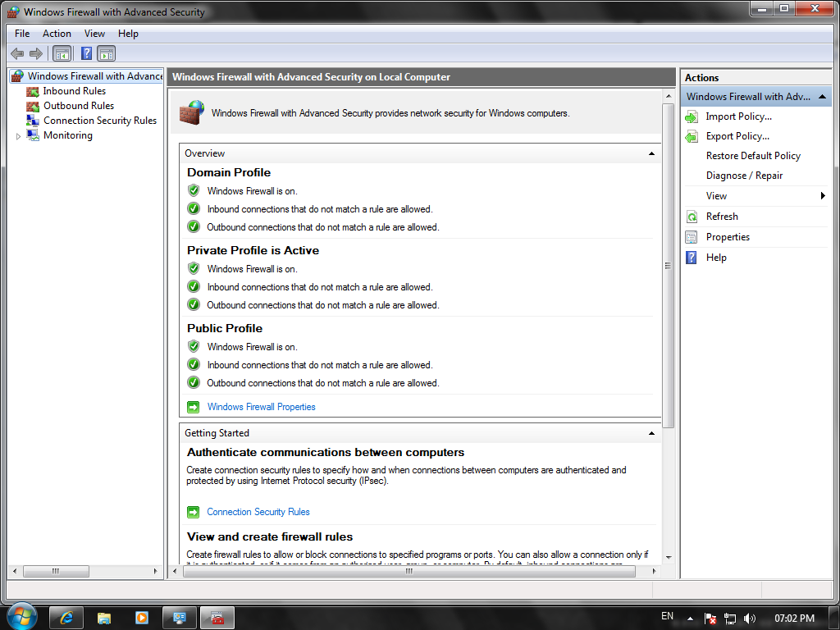Click the network tray icon

click(730, 619)
